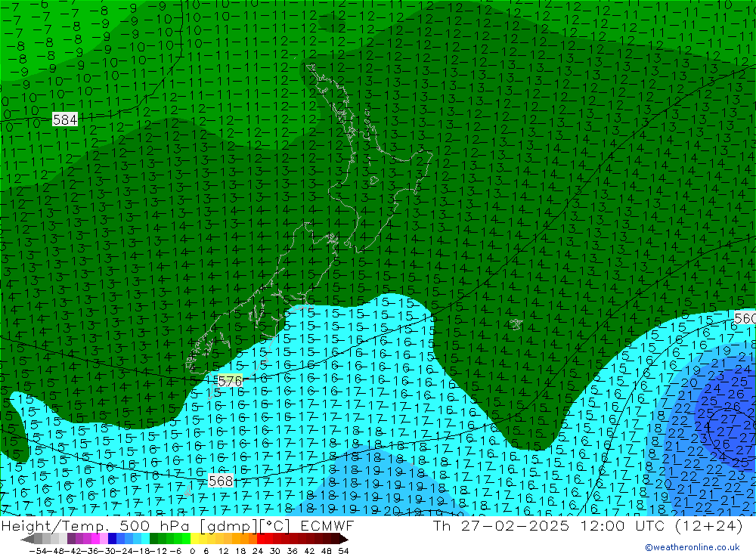Click the gray left arrow end of legend
The image size is (756, 554).
tap(27, 539)
